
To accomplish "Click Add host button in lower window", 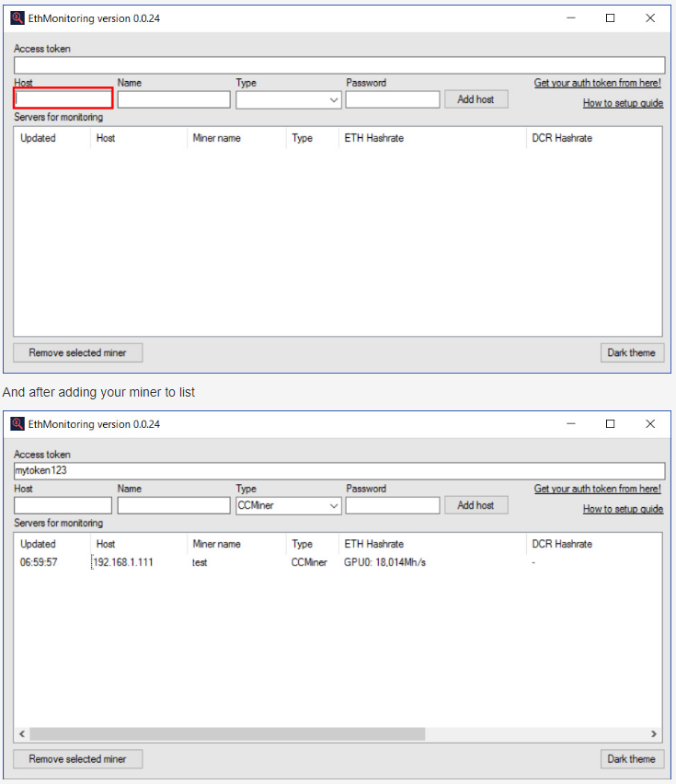I will (476, 505).
